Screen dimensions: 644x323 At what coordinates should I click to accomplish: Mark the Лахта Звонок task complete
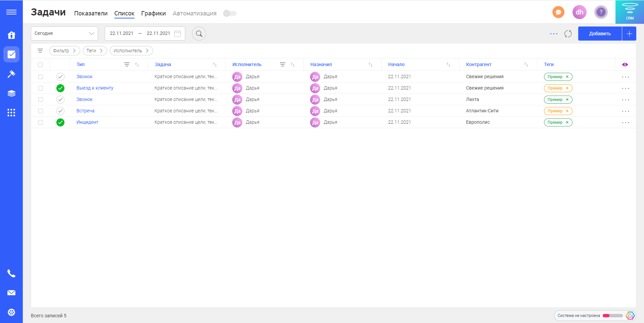coord(60,100)
